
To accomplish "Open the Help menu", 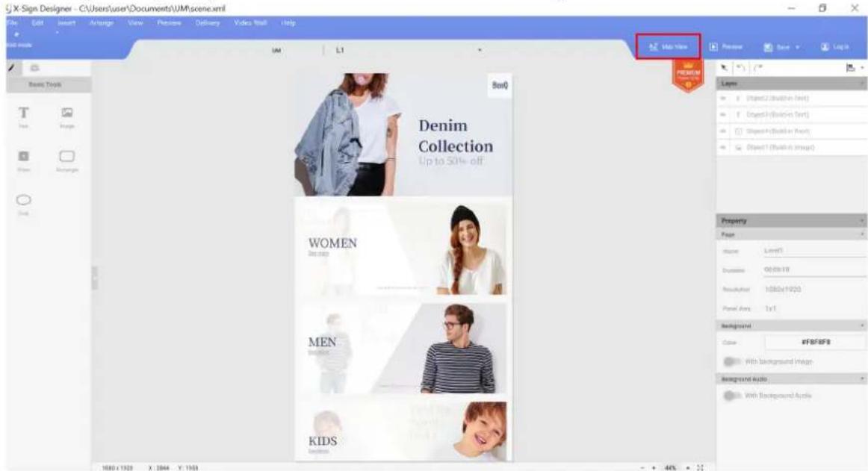I will click(288, 22).
